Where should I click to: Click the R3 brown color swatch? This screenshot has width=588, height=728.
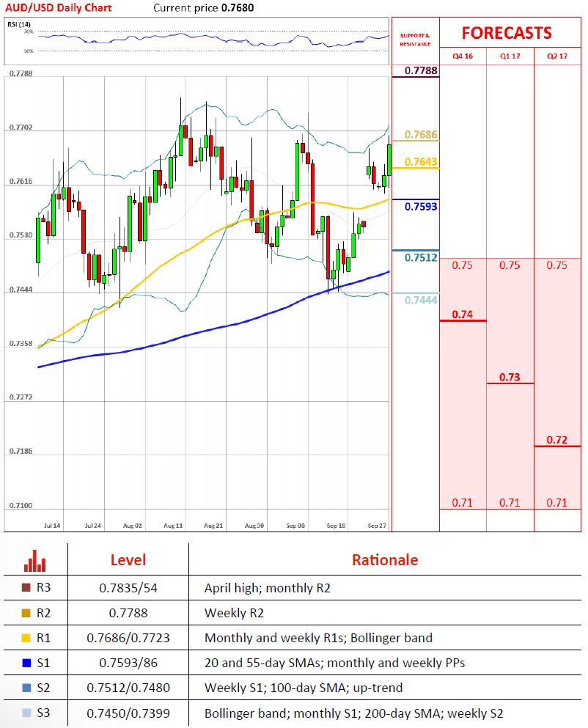click(26, 587)
